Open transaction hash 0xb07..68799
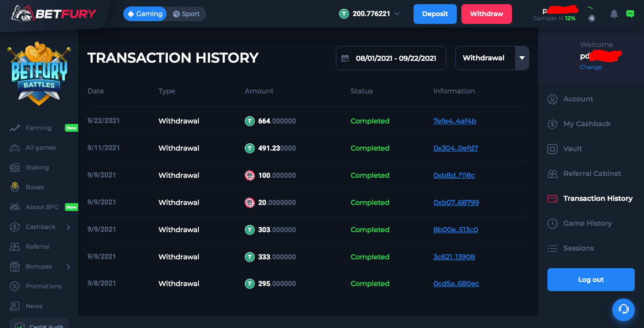Screen dimensions: 644x328 coord(456,203)
